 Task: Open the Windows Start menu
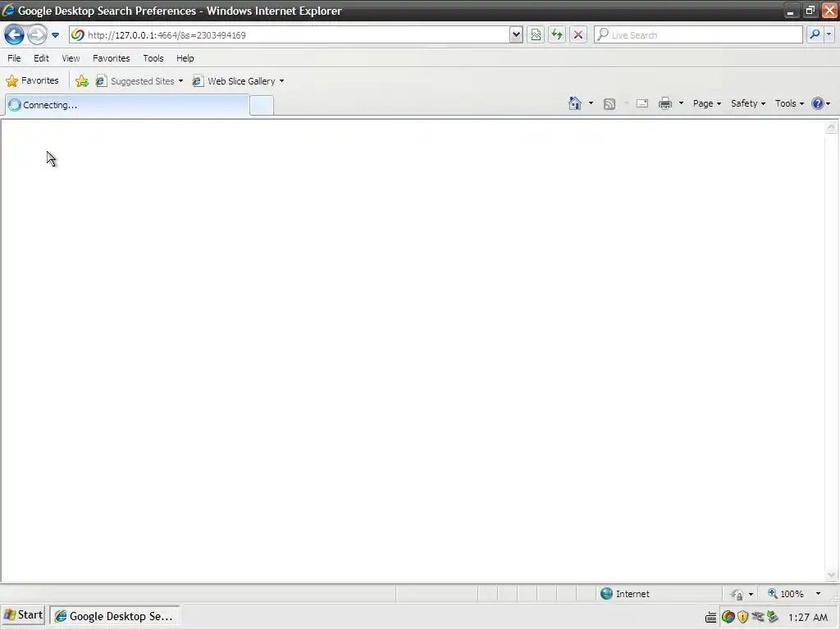(22, 615)
